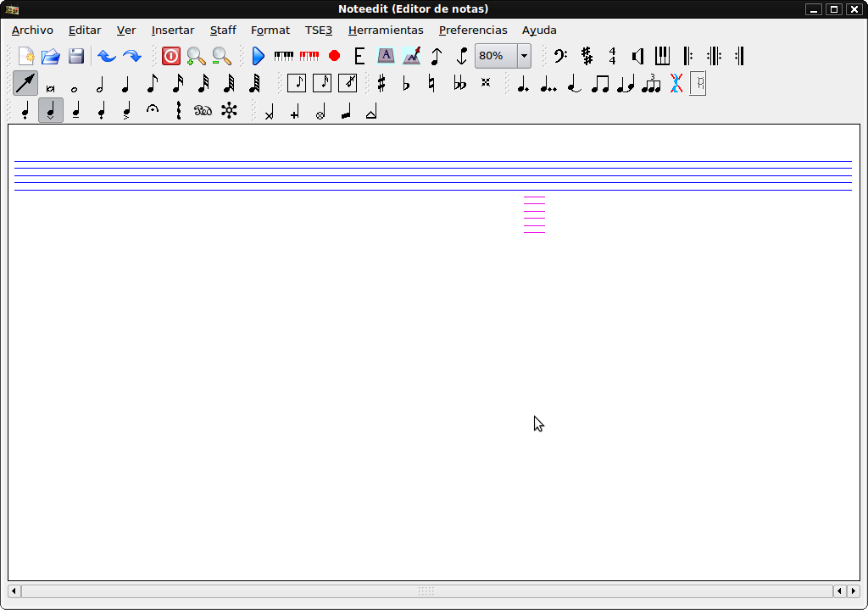Insert double repeat barline
The height and width of the screenshot is (610, 868).
click(x=714, y=56)
